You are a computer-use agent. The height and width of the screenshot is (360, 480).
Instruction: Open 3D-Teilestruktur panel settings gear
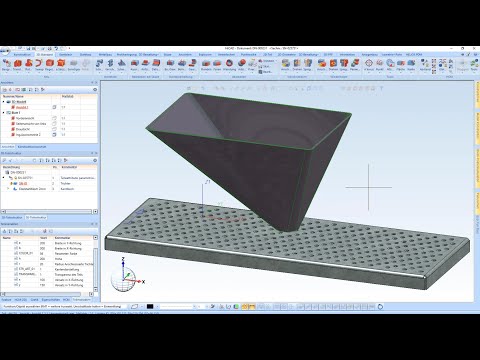(x=95, y=160)
